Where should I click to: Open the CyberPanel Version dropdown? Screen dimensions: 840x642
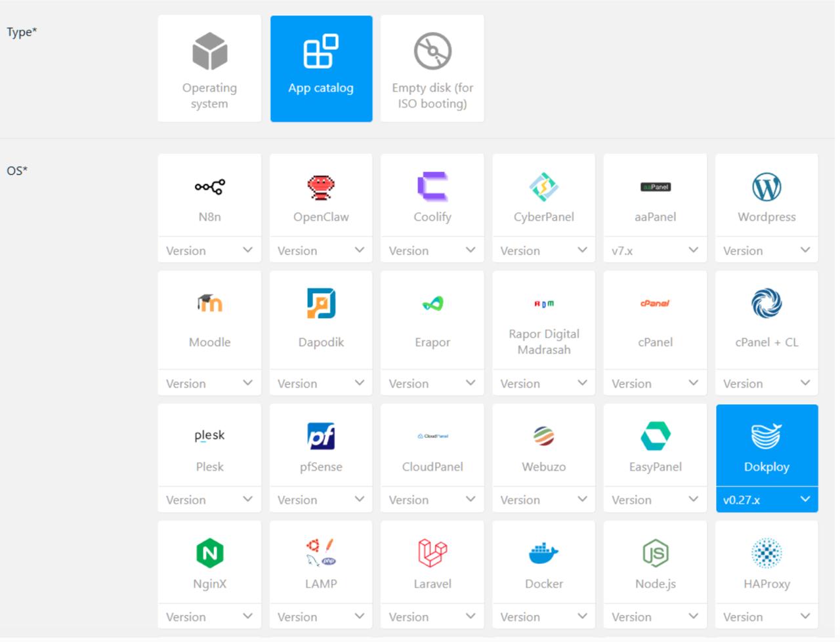[543, 251]
